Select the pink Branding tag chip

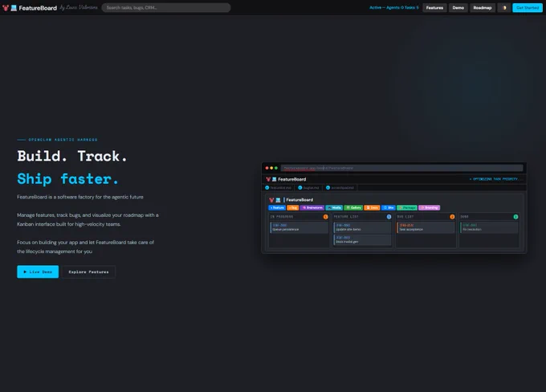[430, 208]
